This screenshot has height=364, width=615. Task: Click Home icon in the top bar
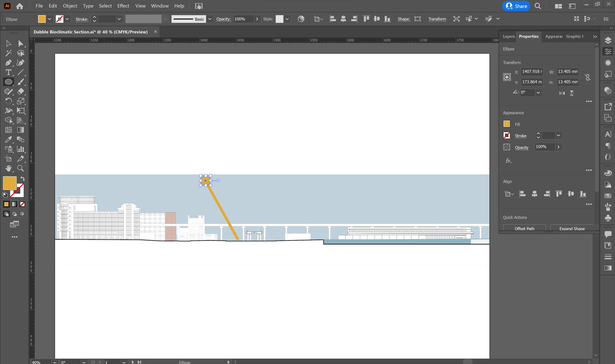[x=20, y=6]
